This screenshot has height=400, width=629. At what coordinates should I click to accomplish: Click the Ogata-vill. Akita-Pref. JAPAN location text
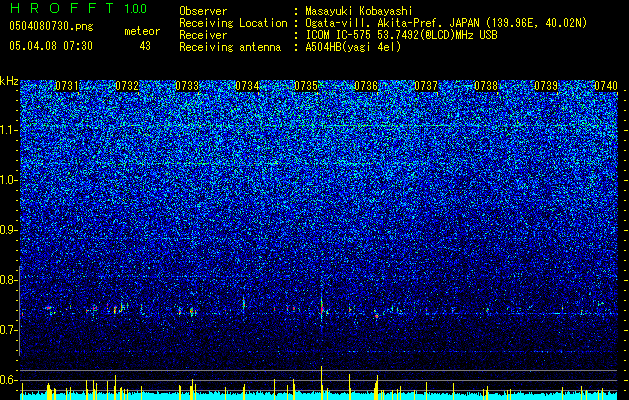click(446, 23)
